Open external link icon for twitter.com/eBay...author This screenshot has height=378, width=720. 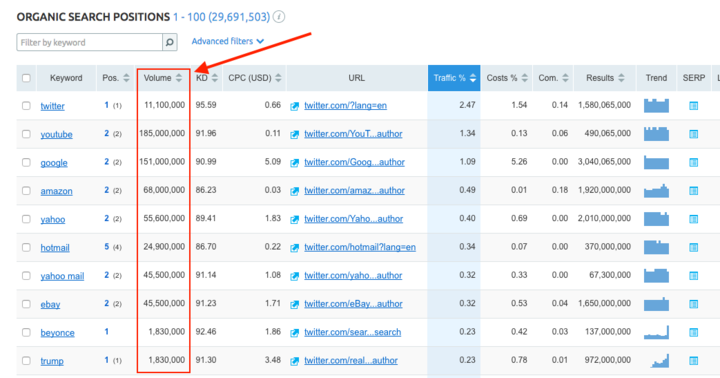[294, 305]
